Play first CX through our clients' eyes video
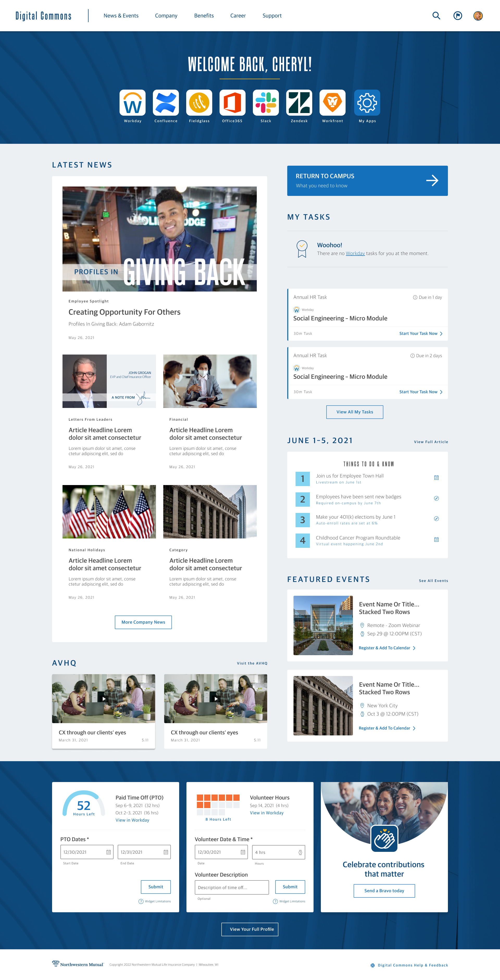 point(104,698)
